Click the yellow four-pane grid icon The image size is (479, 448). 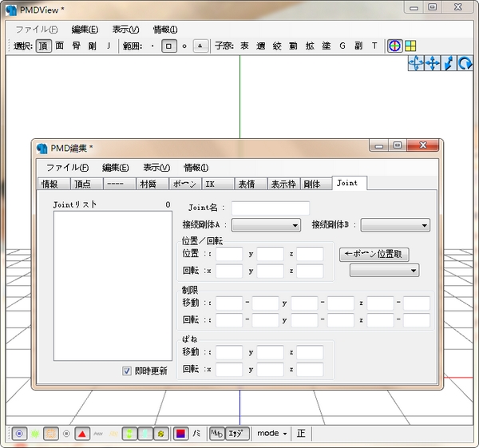(x=410, y=46)
